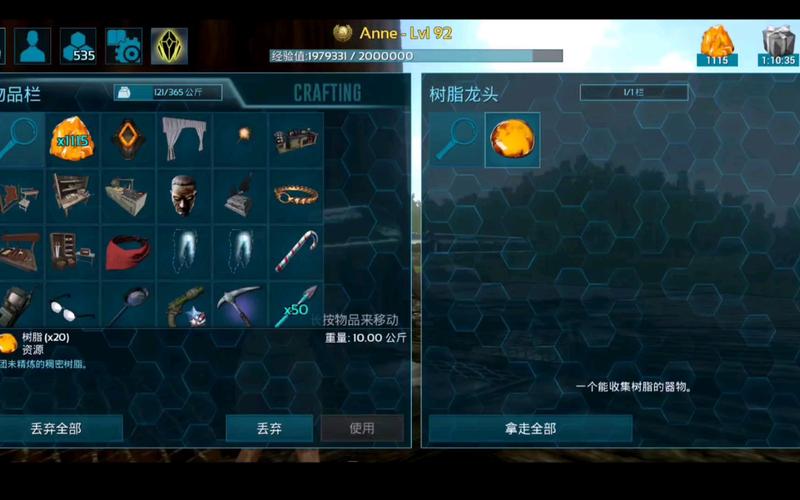This screenshot has height=500, width=800.
Task: Open the player inventory search magnifier
Action: [20, 139]
